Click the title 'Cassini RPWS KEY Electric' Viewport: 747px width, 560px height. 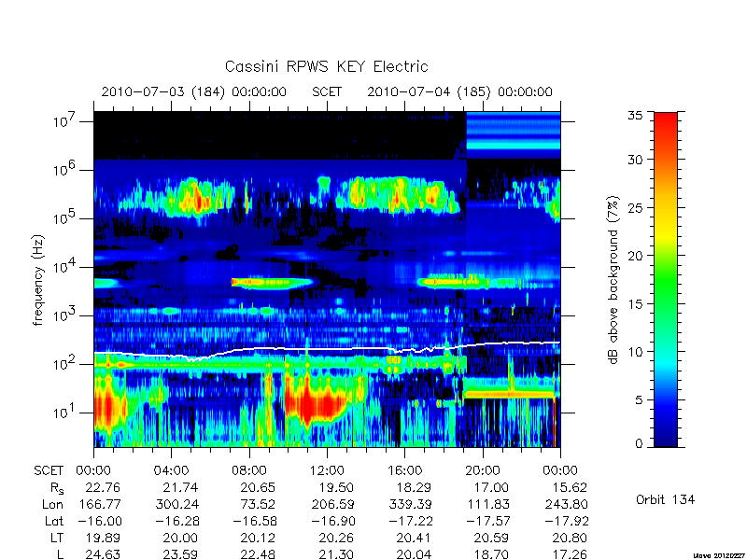click(x=326, y=66)
